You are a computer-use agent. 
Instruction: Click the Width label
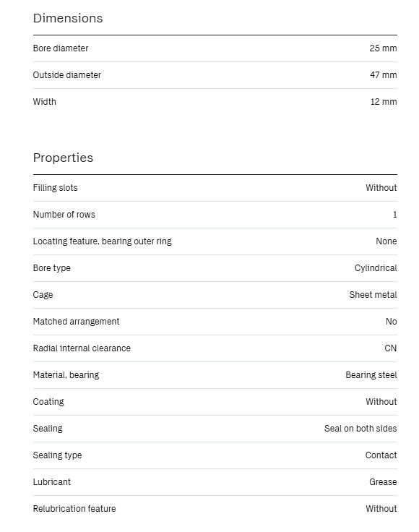point(44,102)
